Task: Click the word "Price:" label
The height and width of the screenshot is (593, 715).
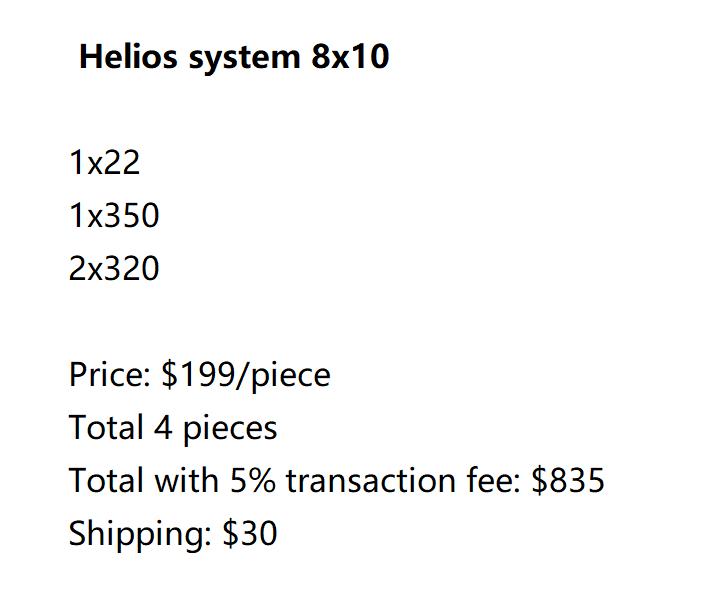Action: click(110, 375)
